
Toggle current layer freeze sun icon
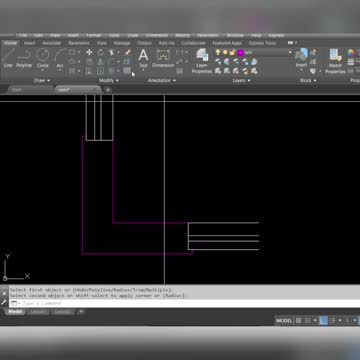(x=225, y=52)
